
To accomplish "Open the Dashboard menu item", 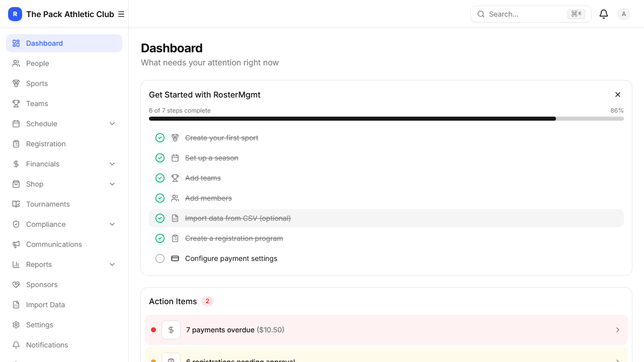I will tap(64, 43).
